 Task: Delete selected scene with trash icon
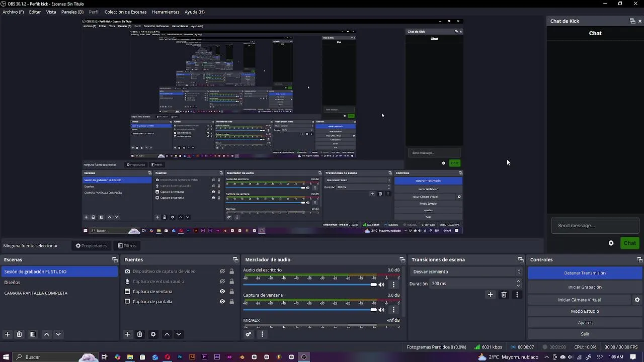19,334
